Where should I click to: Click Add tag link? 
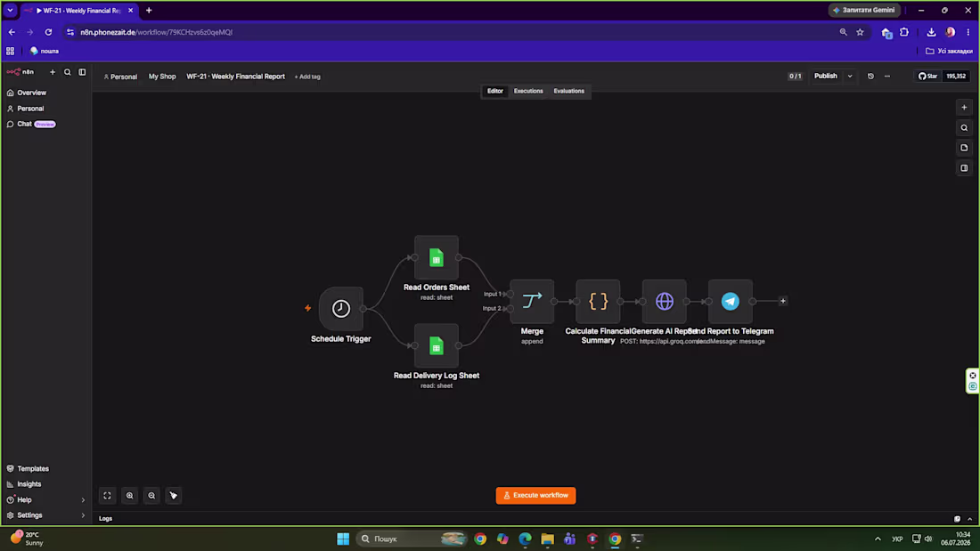coord(307,77)
